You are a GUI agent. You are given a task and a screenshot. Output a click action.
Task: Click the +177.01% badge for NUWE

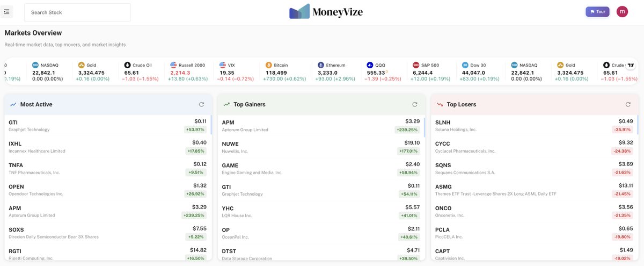pyautogui.click(x=408, y=151)
